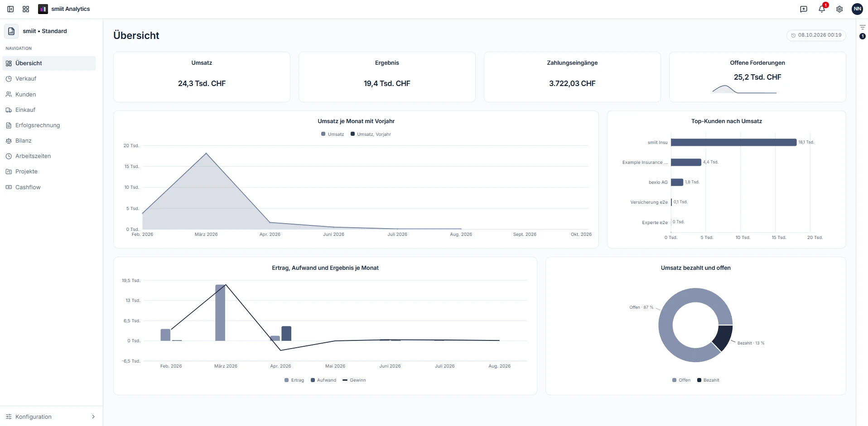Image resolution: width=868 pixels, height=426 pixels.
Task: Toggle Umsatz legend series
Action: point(333,134)
